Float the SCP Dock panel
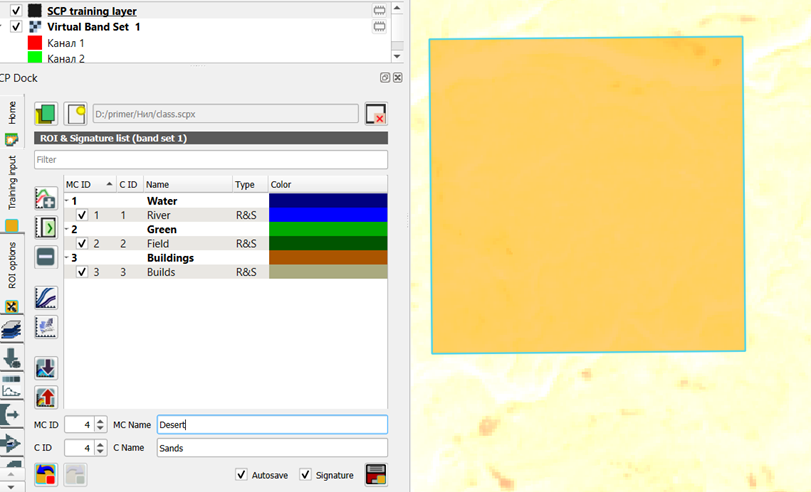 tap(384, 78)
